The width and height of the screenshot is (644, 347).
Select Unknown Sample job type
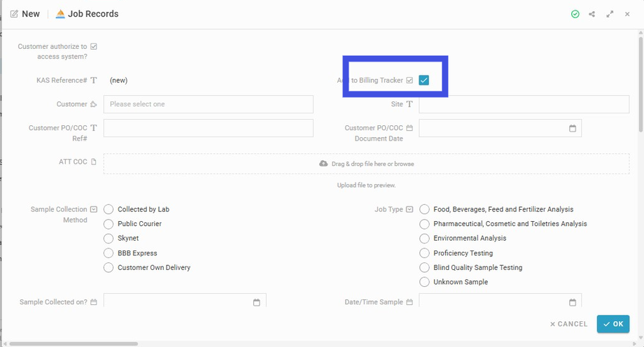(424, 282)
